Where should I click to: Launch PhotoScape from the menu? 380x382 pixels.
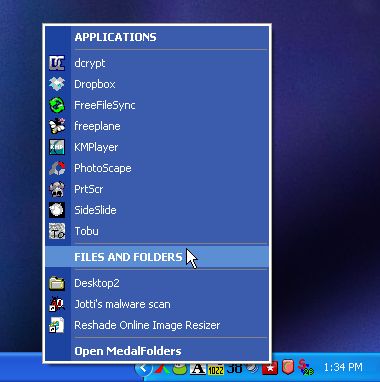tap(157, 168)
